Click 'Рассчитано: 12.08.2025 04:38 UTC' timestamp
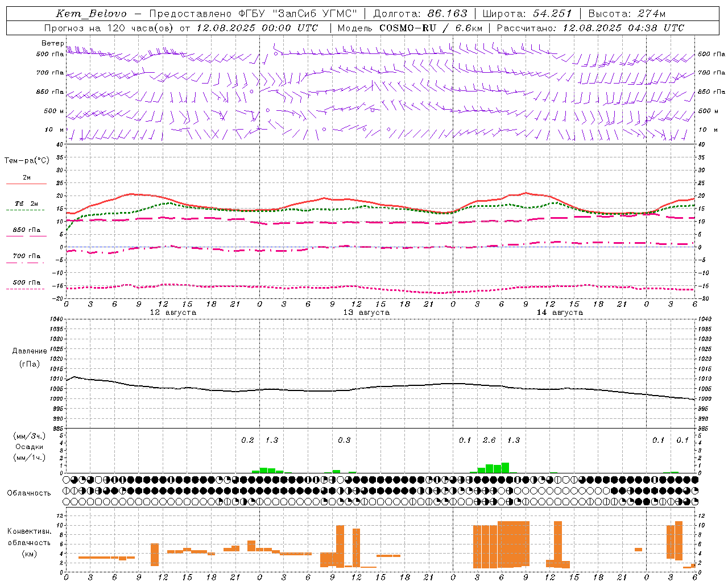The width and height of the screenshot is (728, 582). pos(590,28)
